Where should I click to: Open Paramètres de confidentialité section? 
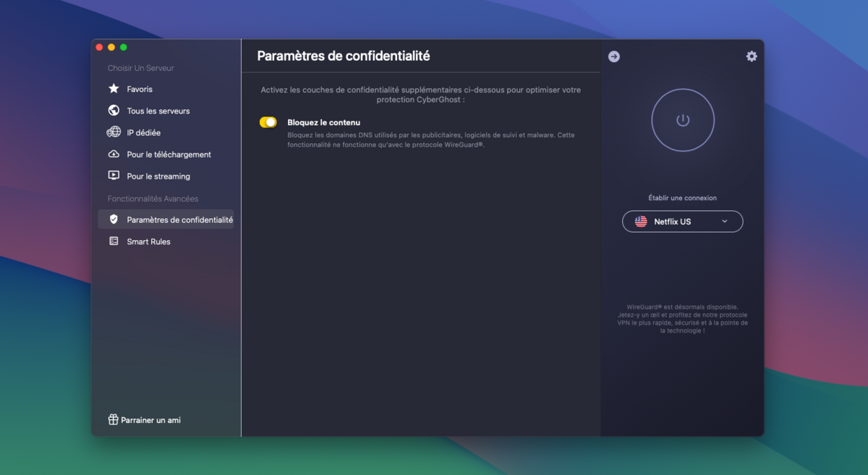pyautogui.click(x=166, y=219)
